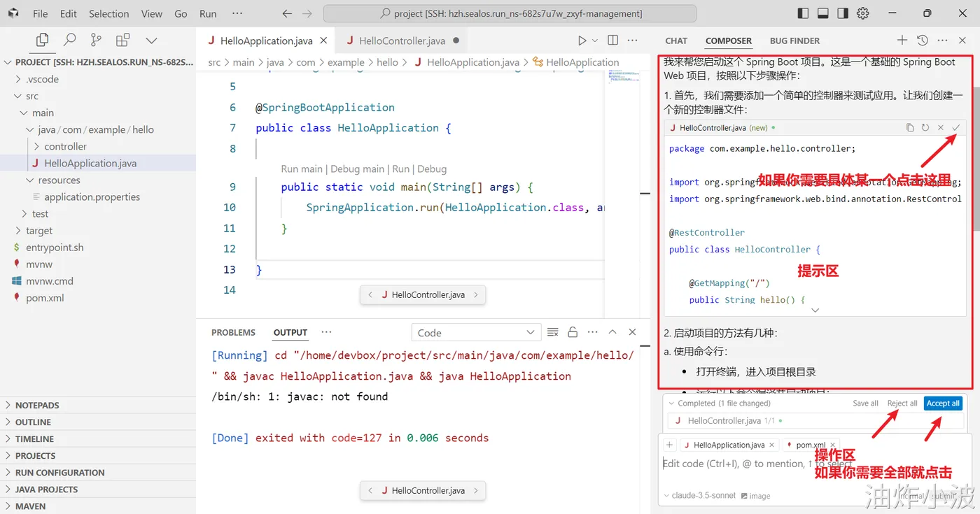Copy the HelloController.java code block
The width and height of the screenshot is (980, 514).
pyautogui.click(x=910, y=128)
